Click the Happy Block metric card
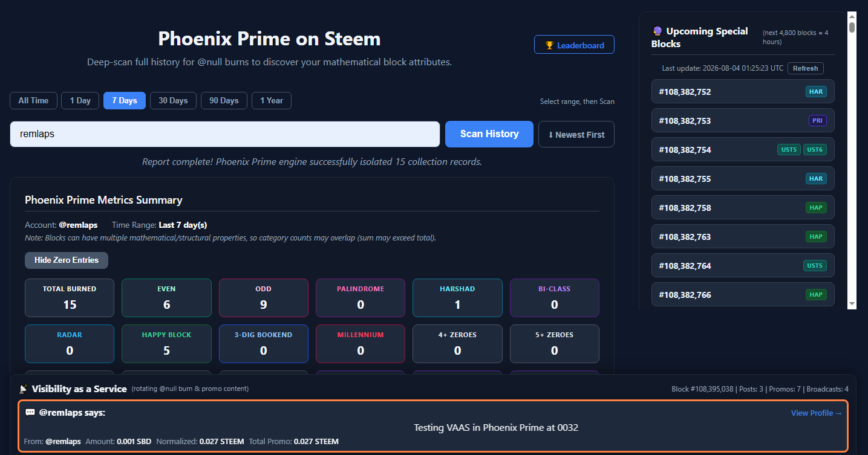This screenshot has width=868, height=455. [167, 344]
